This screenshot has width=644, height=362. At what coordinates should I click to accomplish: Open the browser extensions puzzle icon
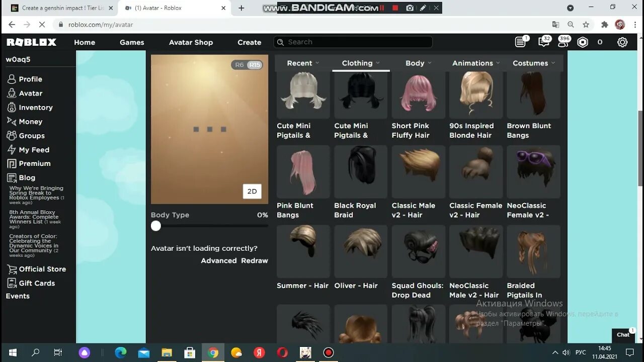[x=605, y=25]
